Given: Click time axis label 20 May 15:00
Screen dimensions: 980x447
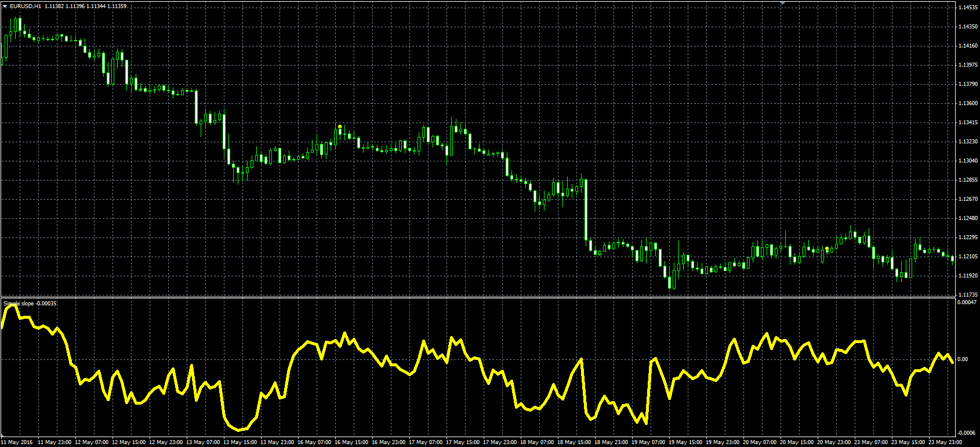Looking at the screenshot, I should point(797,442).
